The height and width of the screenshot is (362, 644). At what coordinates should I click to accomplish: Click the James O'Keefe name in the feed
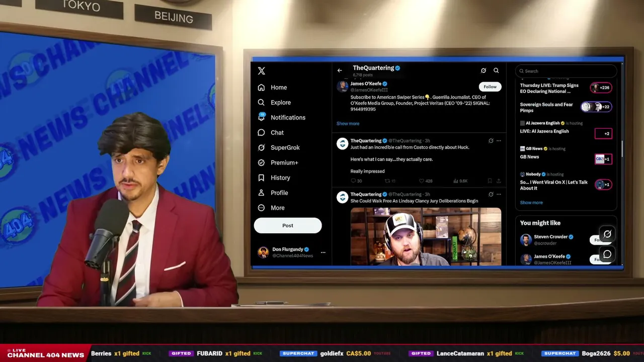pos(366,84)
